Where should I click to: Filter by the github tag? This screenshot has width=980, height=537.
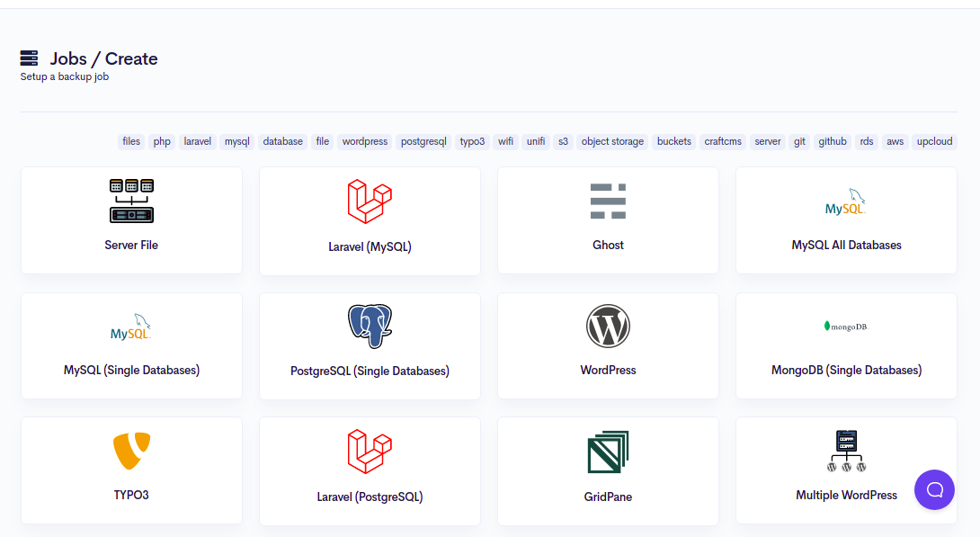coord(833,141)
